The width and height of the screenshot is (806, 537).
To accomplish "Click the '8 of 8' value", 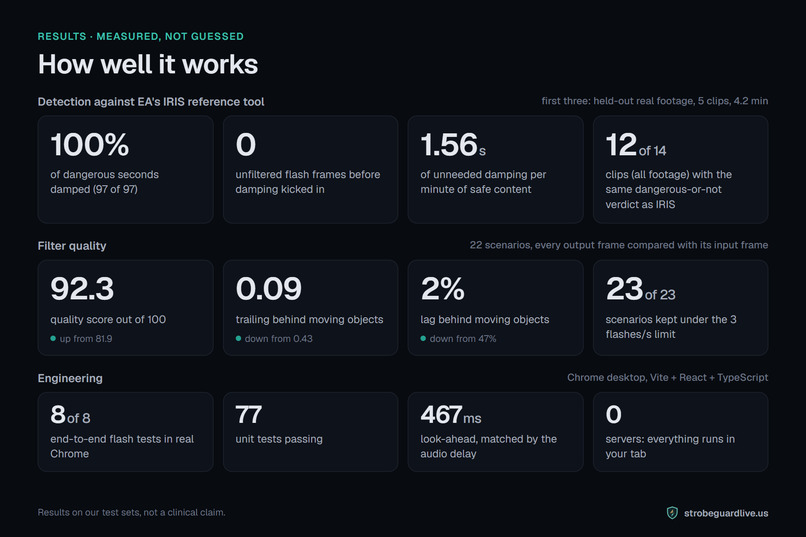I will [x=70, y=415].
